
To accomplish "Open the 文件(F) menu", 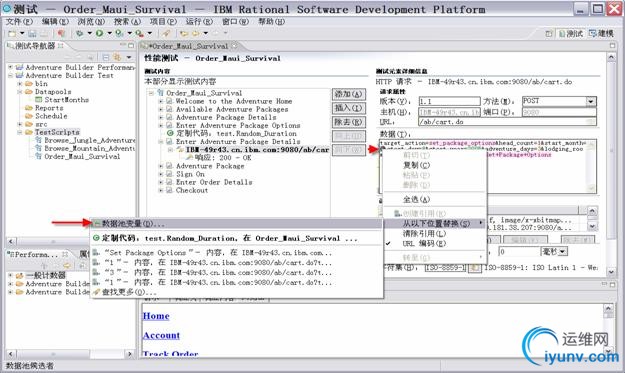I will pyautogui.click(x=19, y=22).
